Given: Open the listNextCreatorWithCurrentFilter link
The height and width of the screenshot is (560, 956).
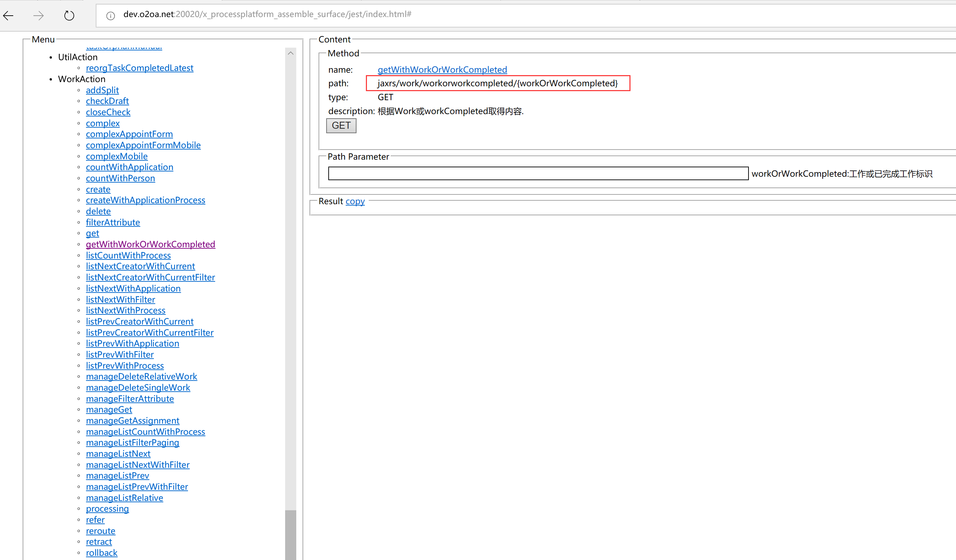Looking at the screenshot, I should coord(150,277).
